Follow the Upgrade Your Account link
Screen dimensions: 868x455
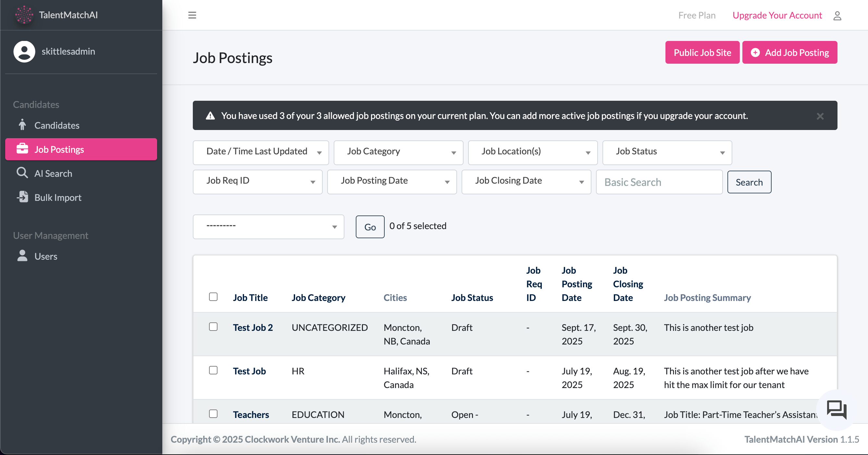(x=777, y=15)
